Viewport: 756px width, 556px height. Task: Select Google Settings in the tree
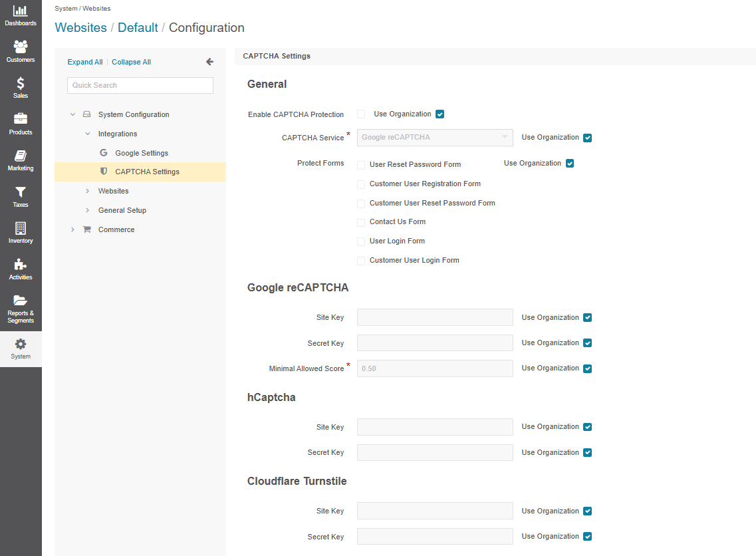(141, 153)
